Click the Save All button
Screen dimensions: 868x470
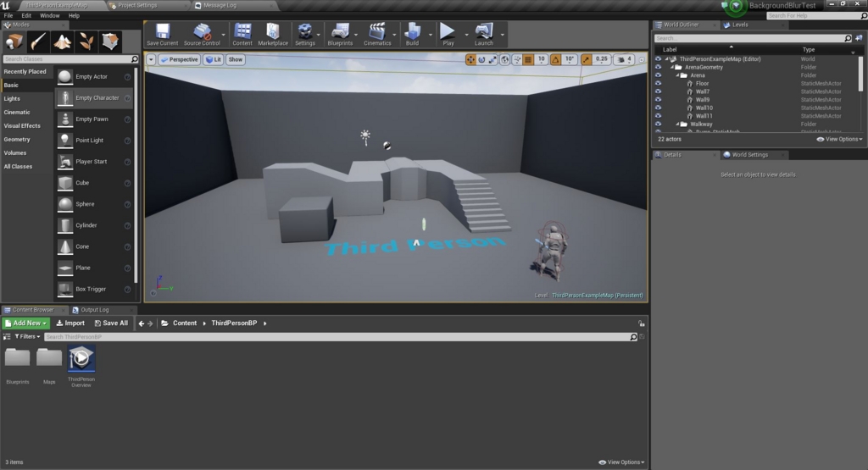pyautogui.click(x=111, y=323)
